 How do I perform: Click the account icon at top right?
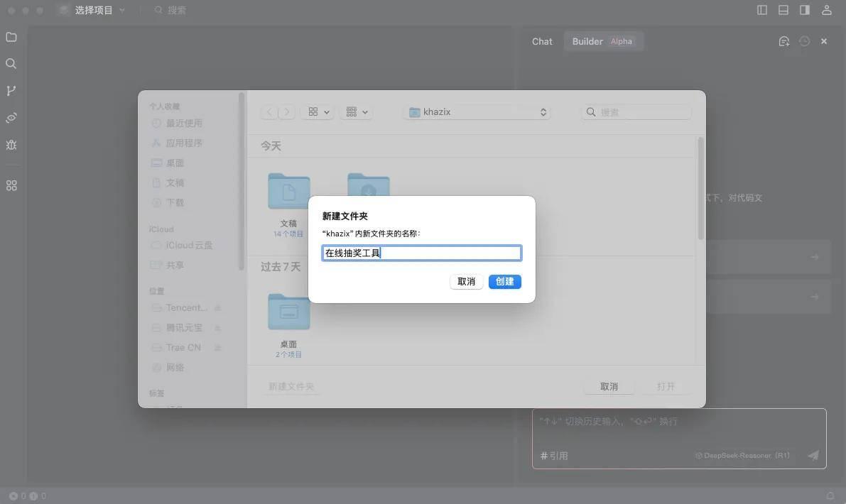(826, 10)
